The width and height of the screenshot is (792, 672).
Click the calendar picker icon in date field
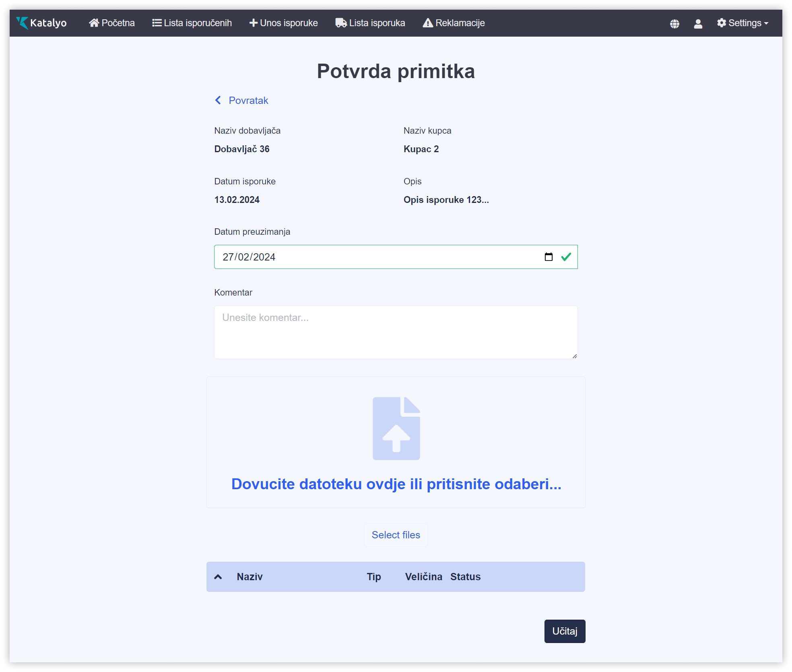[549, 257]
